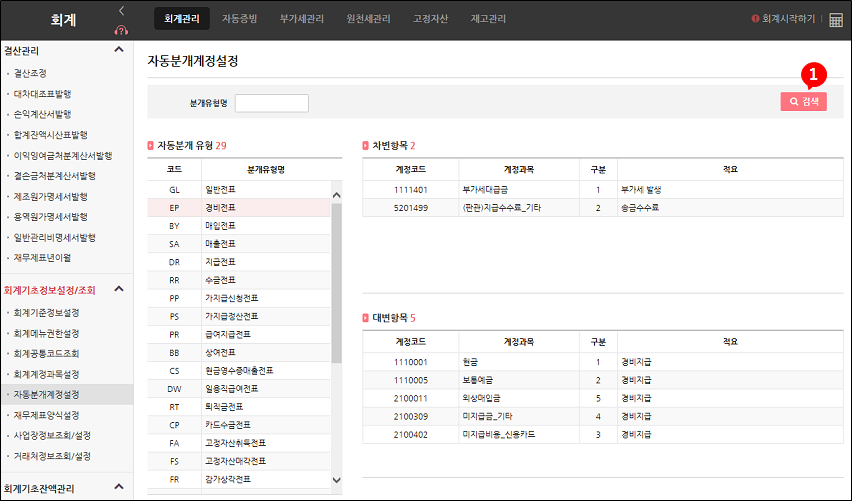Open 회계계정과목설정 menu item
The width and height of the screenshot is (852, 501).
(x=46, y=375)
